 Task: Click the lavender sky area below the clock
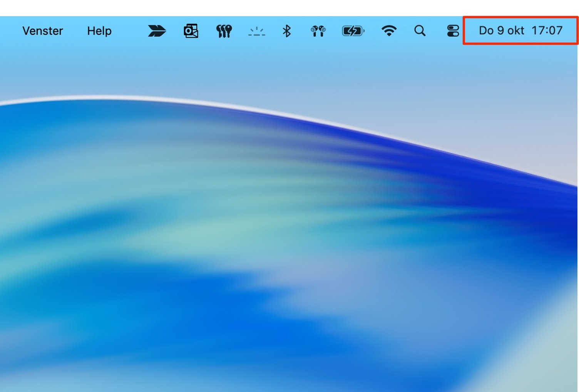(539, 116)
